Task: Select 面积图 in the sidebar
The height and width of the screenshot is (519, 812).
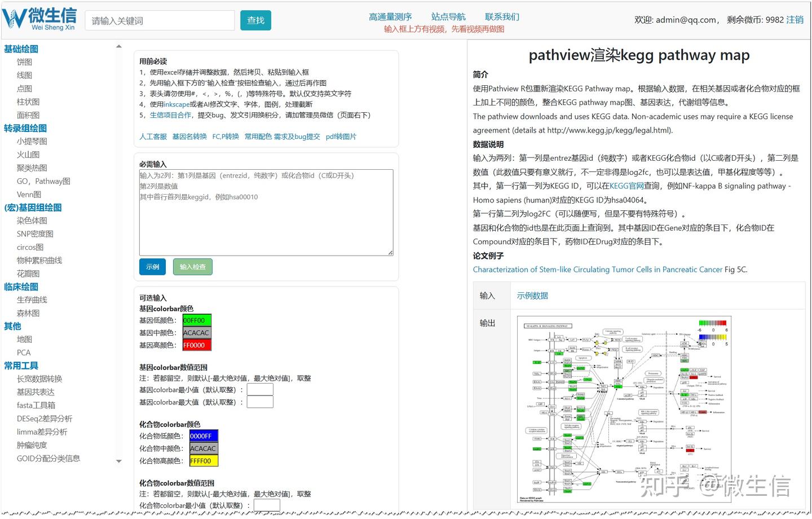Action: [28, 115]
